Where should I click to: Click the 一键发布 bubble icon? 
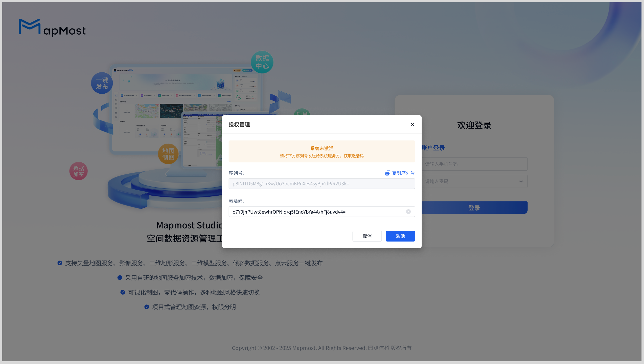102,83
